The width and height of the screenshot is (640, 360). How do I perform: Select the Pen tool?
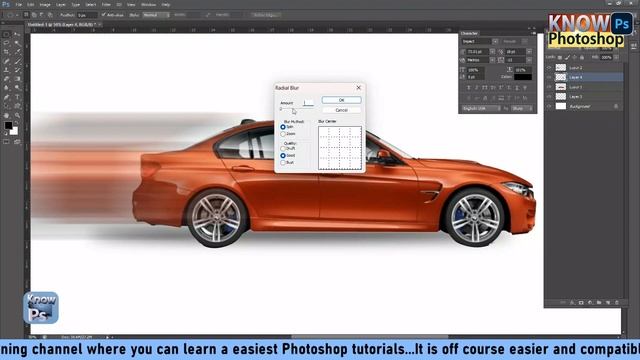(6, 97)
